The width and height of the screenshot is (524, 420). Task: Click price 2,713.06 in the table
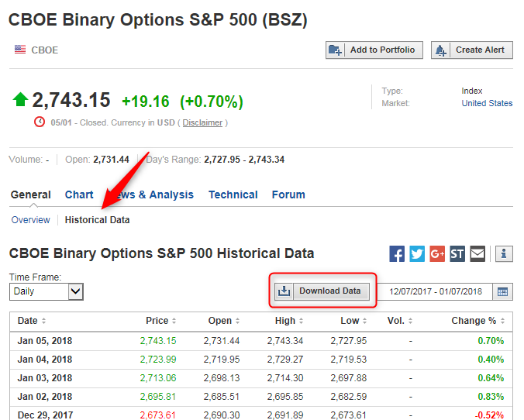tap(158, 378)
